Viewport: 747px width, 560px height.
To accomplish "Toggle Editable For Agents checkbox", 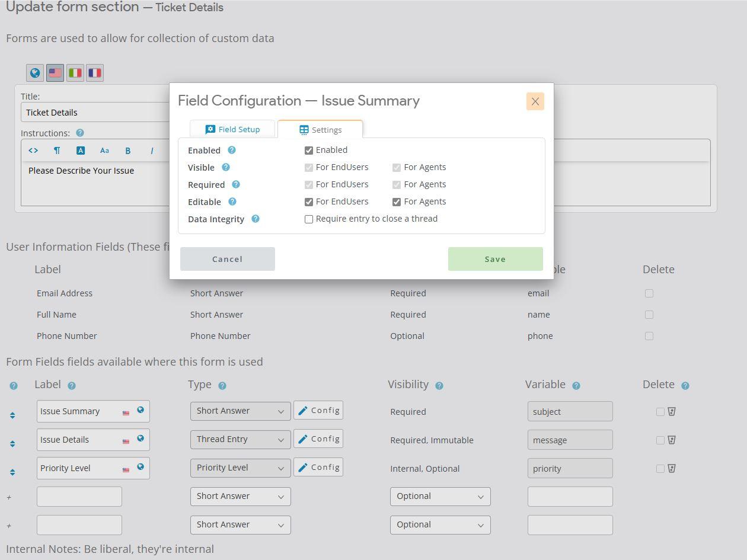I will click(x=397, y=202).
